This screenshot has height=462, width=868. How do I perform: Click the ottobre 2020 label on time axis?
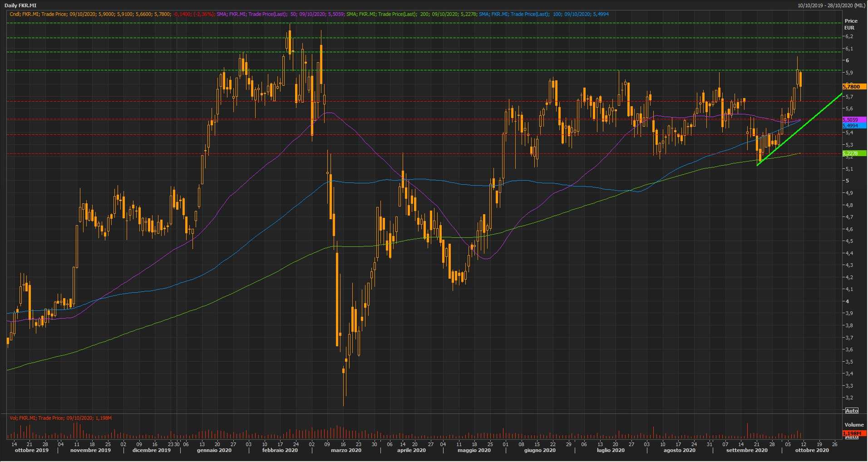812,450
